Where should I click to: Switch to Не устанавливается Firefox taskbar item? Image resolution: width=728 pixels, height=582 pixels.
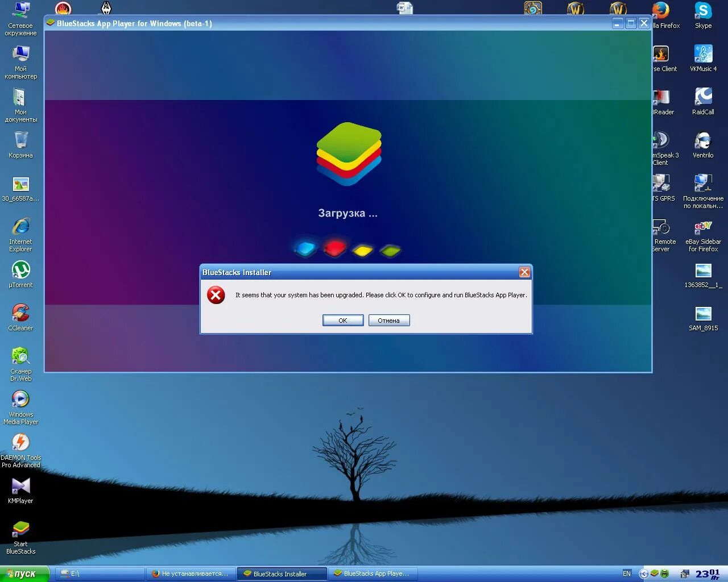click(191, 574)
